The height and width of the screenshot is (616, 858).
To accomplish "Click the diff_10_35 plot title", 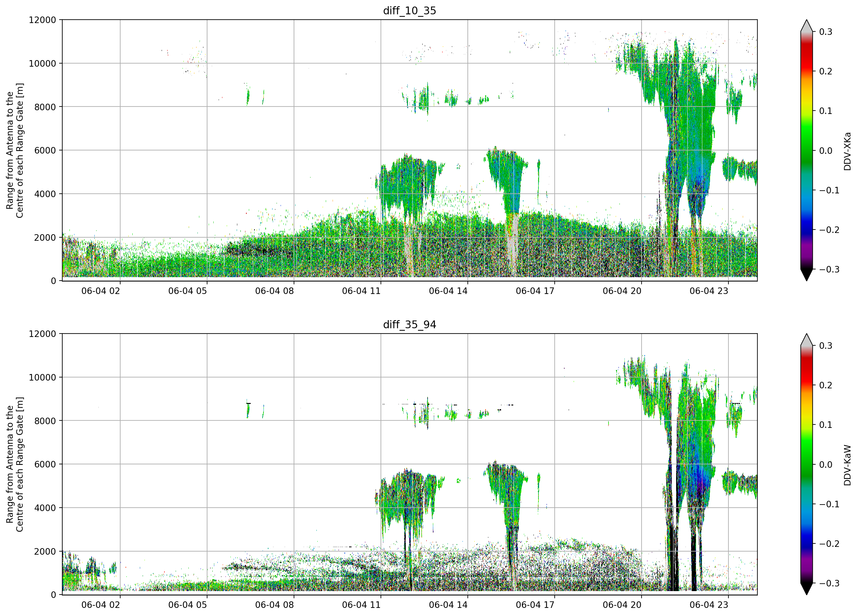I will pyautogui.click(x=410, y=11).
